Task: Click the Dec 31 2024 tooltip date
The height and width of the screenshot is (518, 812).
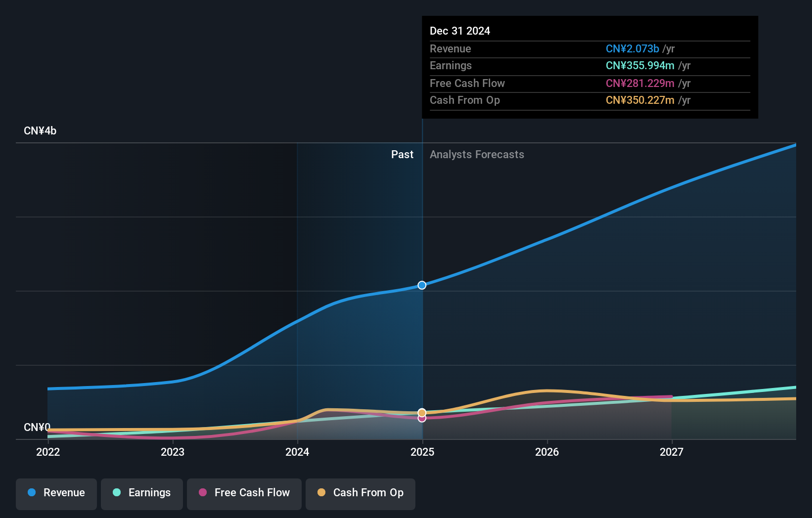Action: point(460,31)
